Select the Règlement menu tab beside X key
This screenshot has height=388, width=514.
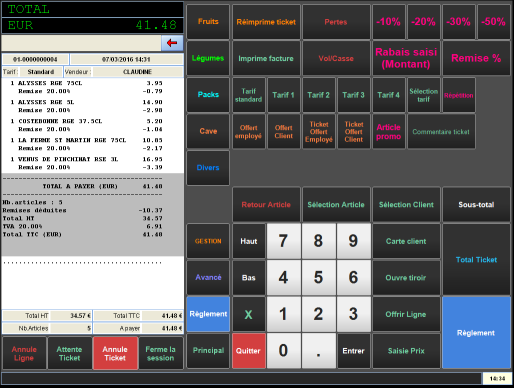[208, 314]
